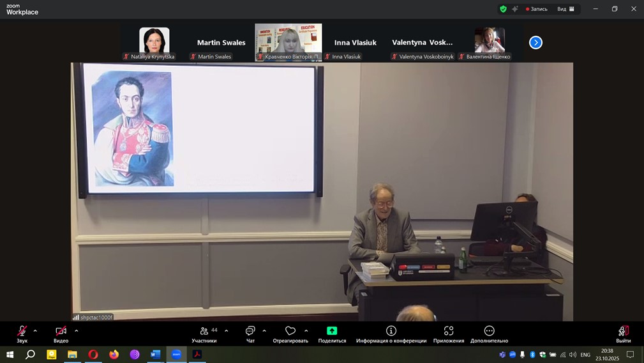The image size is (644, 363).
Task: Click the Запись recording indicator
Action: (536, 9)
